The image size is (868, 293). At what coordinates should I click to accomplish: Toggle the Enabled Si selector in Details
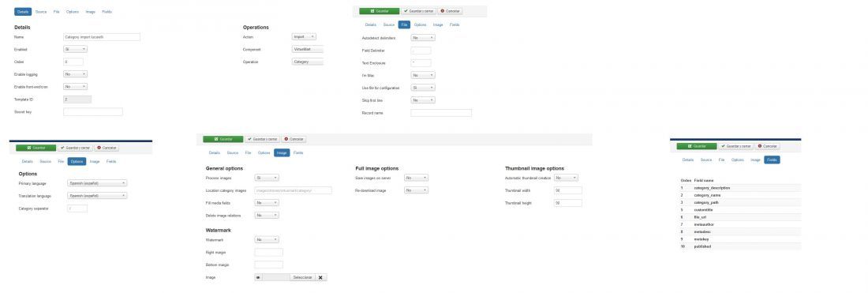[75, 49]
